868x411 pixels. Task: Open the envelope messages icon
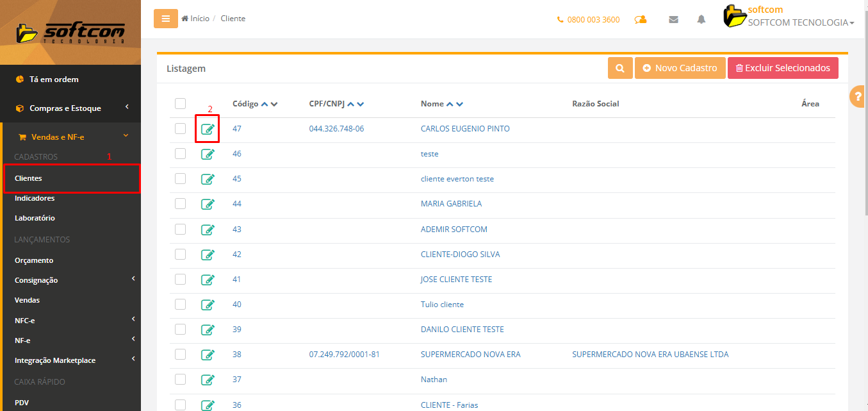tap(673, 19)
